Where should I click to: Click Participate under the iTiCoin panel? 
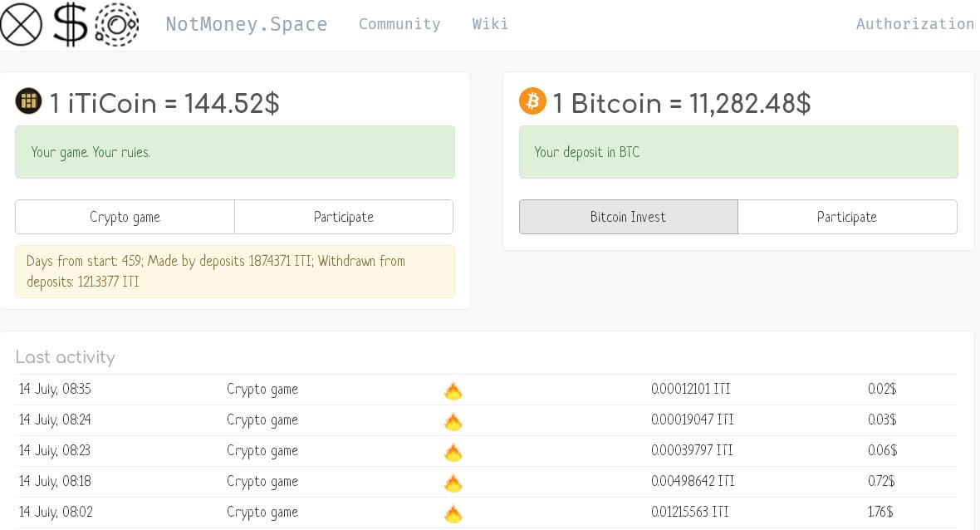[x=344, y=217]
